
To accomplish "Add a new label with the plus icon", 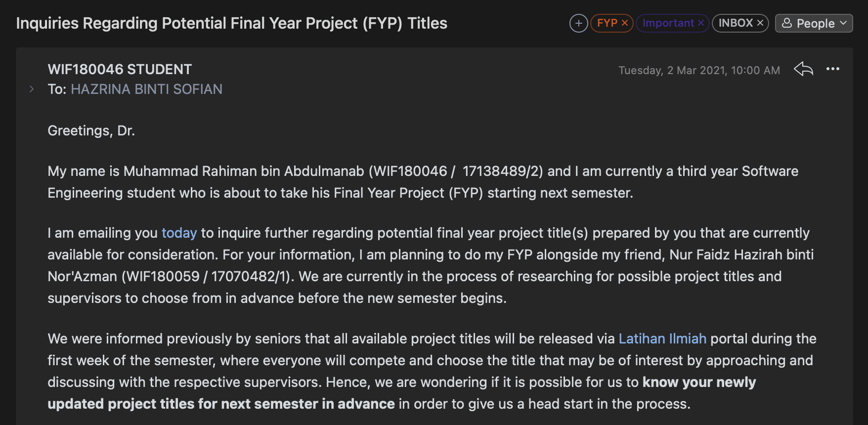I will (578, 23).
